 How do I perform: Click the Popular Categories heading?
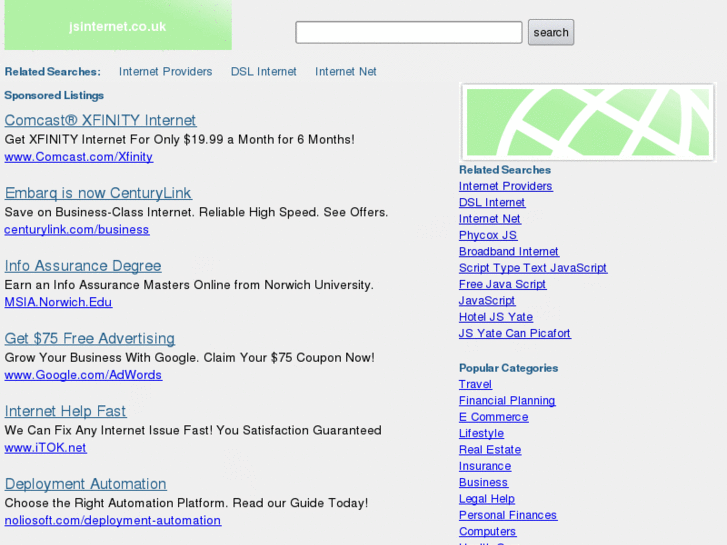[508, 368]
